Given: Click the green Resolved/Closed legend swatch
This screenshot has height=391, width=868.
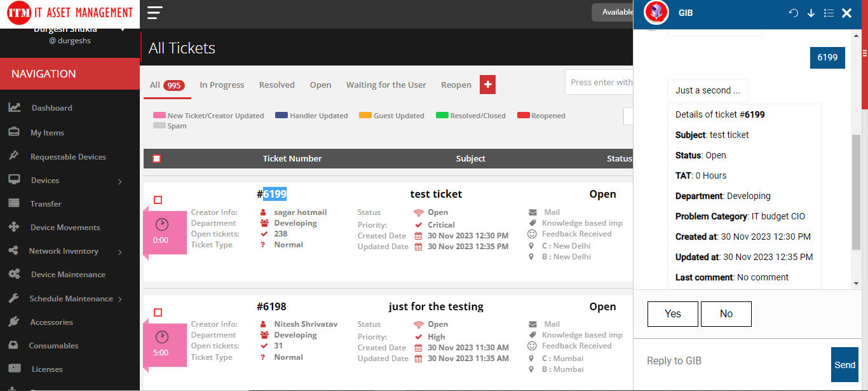Looking at the screenshot, I should pyautogui.click(x=442, y=115).
